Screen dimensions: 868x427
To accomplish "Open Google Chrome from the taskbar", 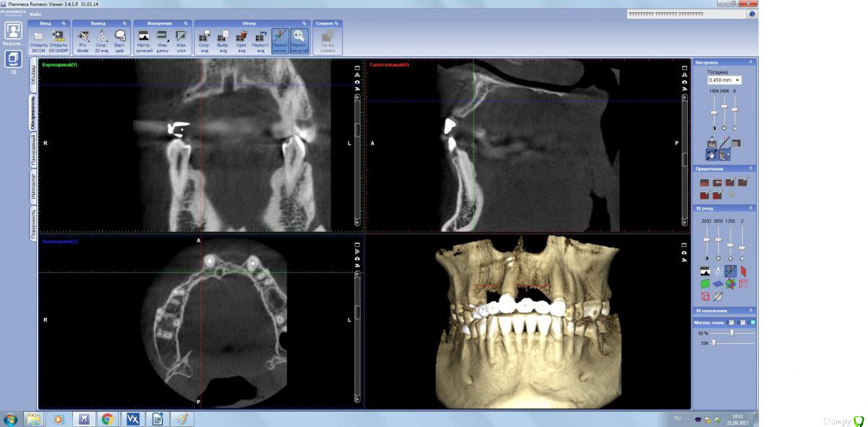I will 107,419.
